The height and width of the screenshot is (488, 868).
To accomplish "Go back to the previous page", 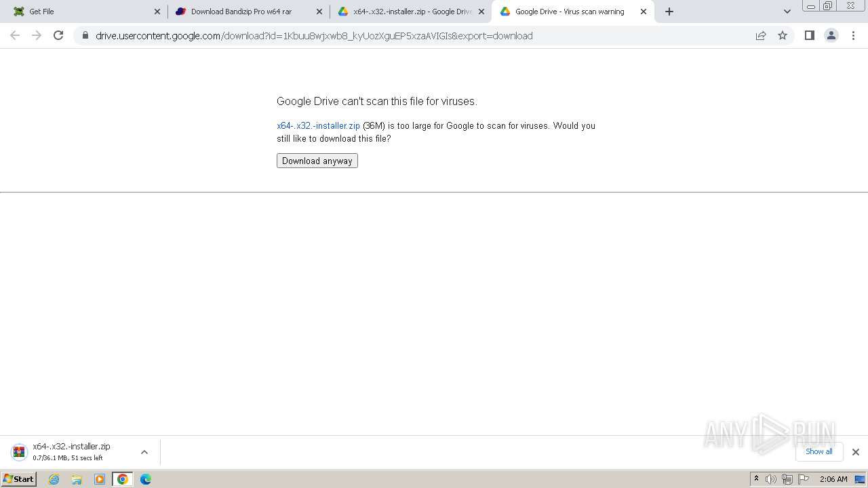I will pos(15,35).
